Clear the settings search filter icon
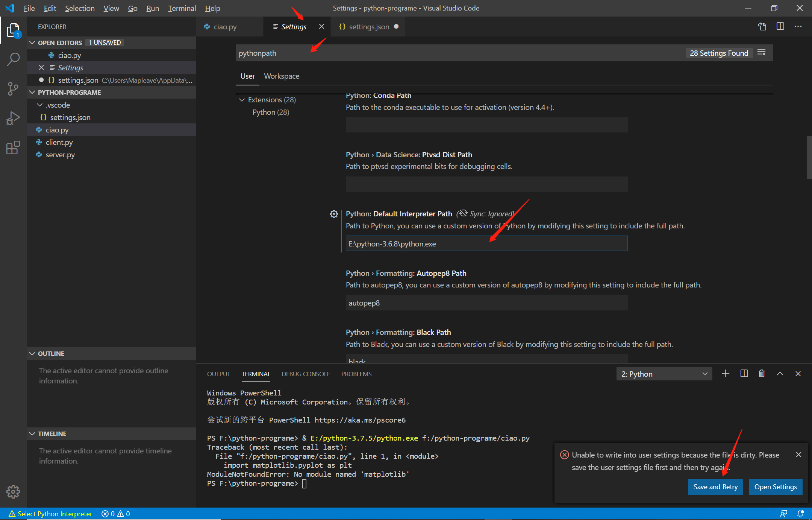 (x=762, y=53)
